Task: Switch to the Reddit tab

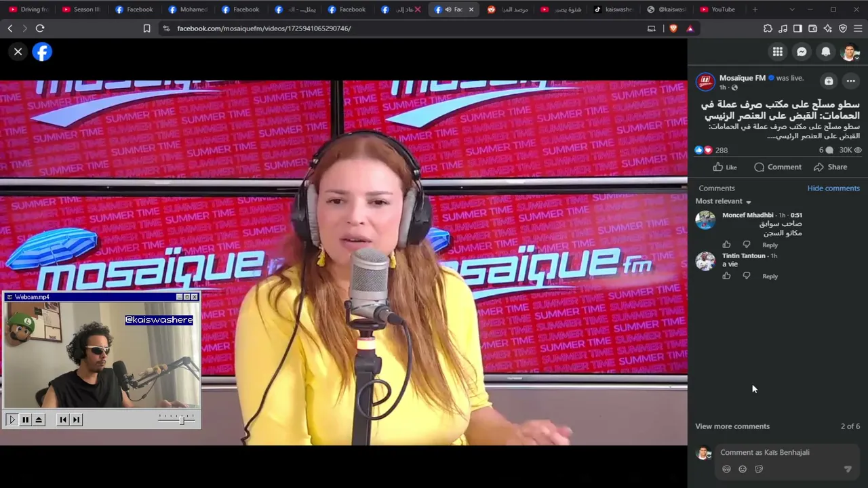Action: point(508,9)
